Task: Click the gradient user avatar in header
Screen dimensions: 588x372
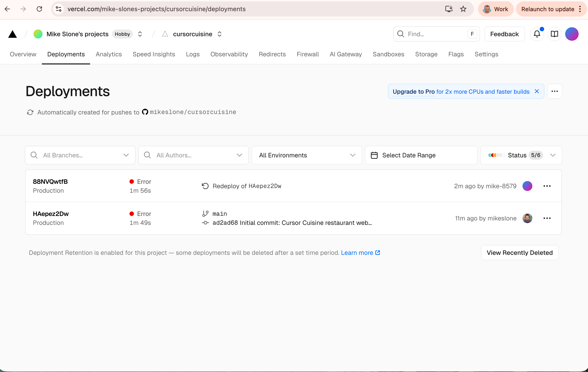Action: pyautogui.click(x=572, y=34)
